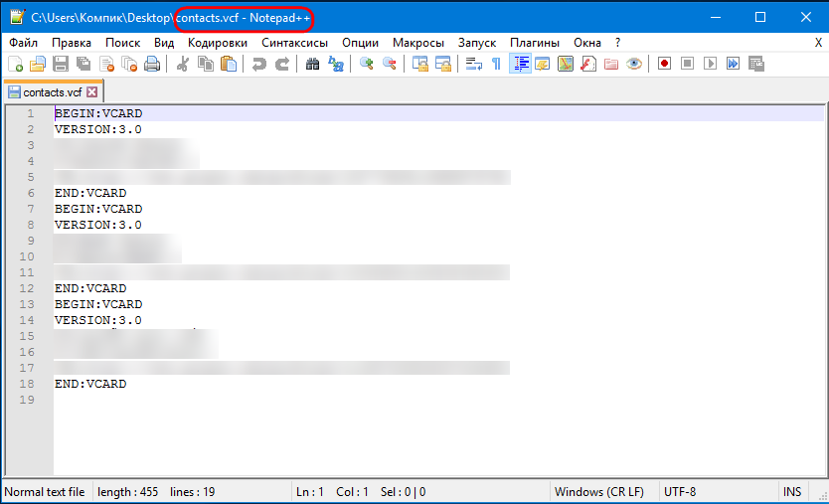Undo the last action via toolbar
Image resolution: width=829 pixels, height=504 pixels.
[x=259, y=64]
